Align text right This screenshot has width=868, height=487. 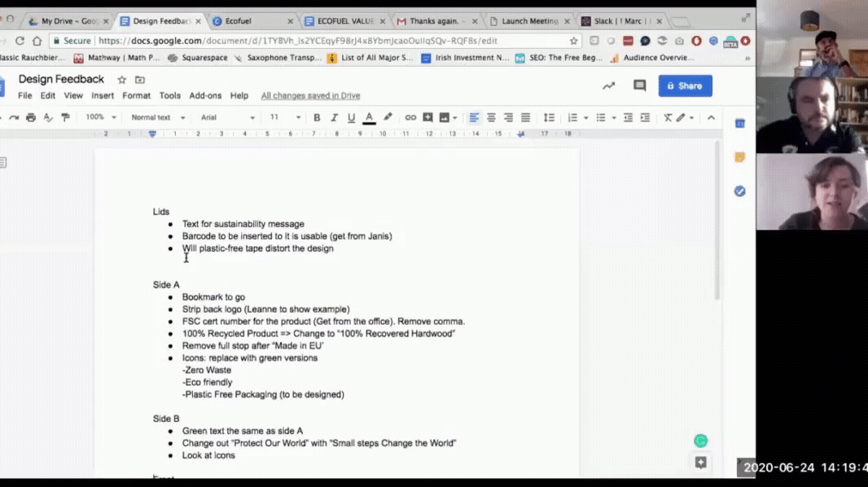(508, 117)
